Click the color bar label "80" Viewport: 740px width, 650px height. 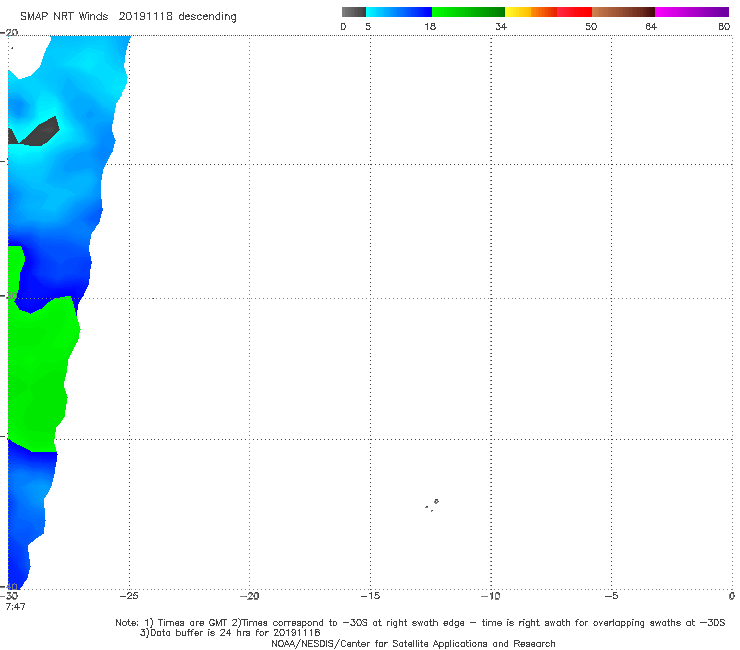pos(724,27)
